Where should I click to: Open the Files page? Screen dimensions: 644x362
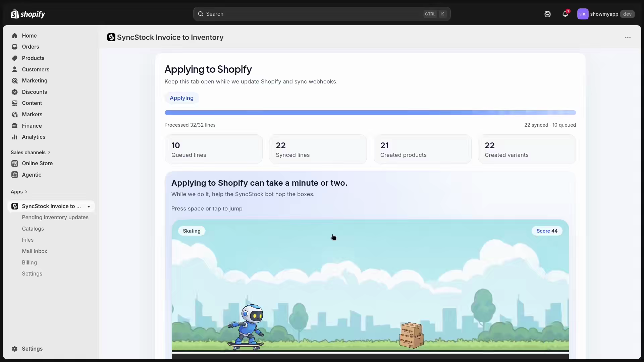tap(28, 240)
